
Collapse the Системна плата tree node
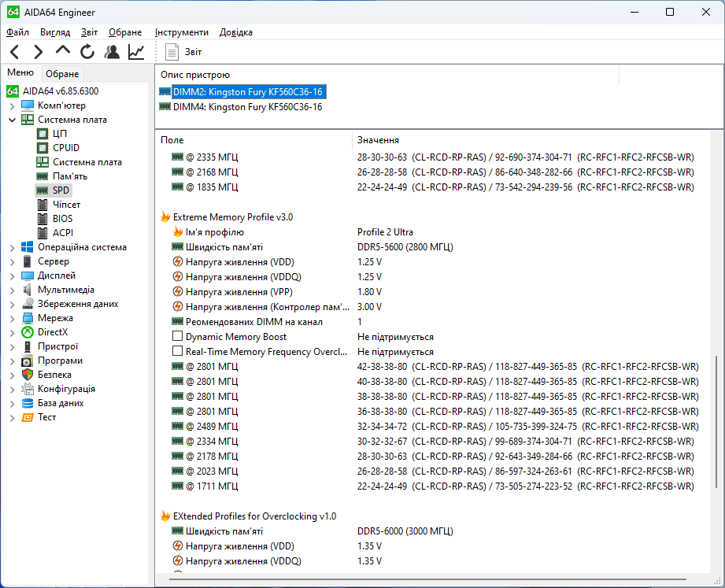pos(13,120)
